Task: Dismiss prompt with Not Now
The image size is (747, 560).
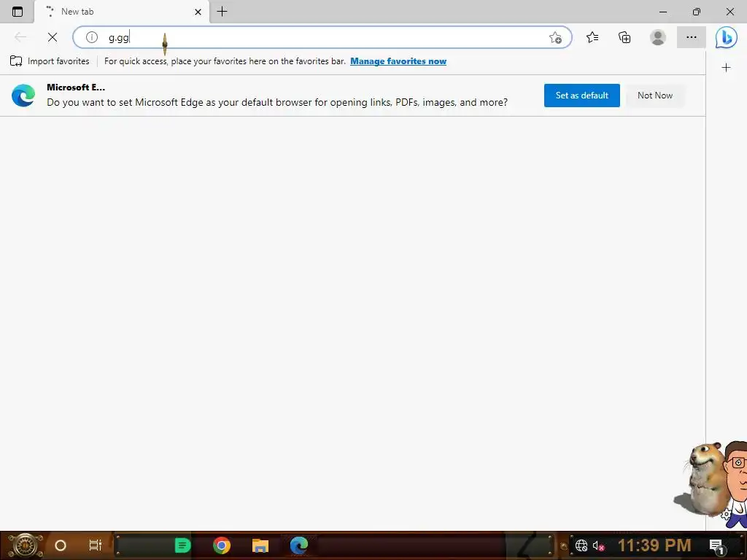Action: click(x=655, y=96)
